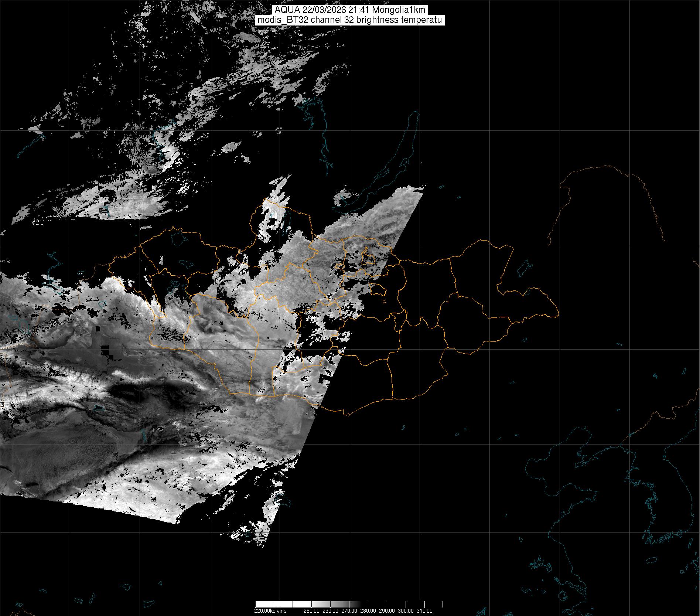This screenshot has height=616, width=700.
Task: Click the 'modis_BT32 channel 32 brightness temperatu' caption
Action: tap(350, 20)
